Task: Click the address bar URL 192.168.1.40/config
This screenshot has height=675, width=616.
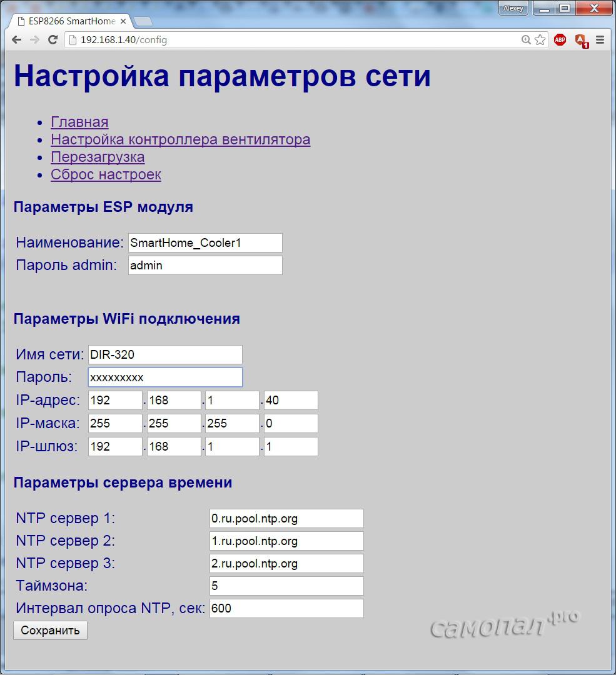Action: tap(124, 40)
